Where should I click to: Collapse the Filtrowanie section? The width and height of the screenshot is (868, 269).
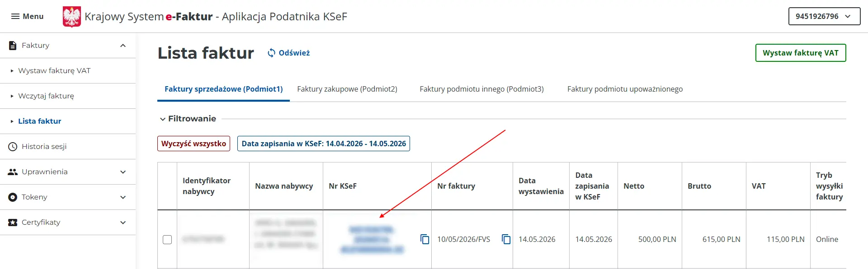coord(163,119)
